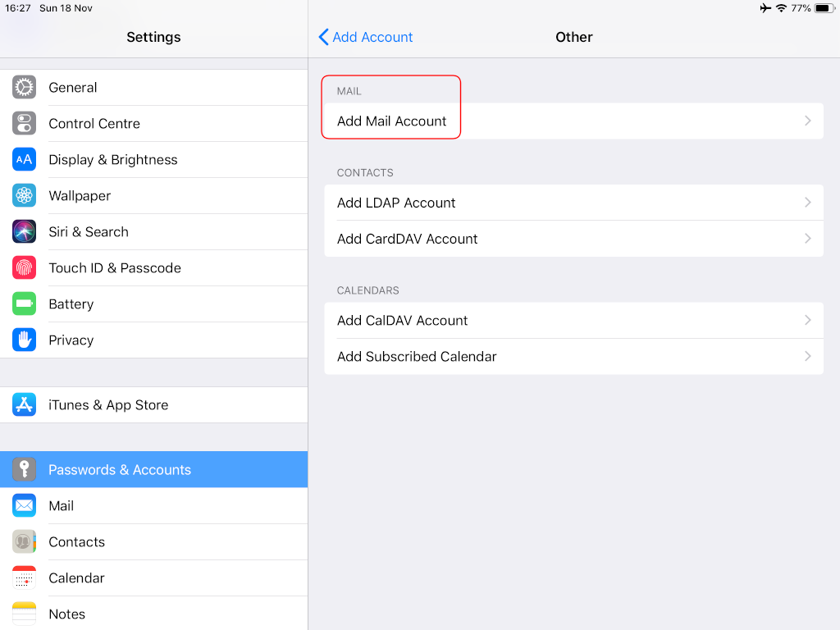The image size is (840, 630).
Task: Click the Add CardDAV Account row
Action: point(574,239)
